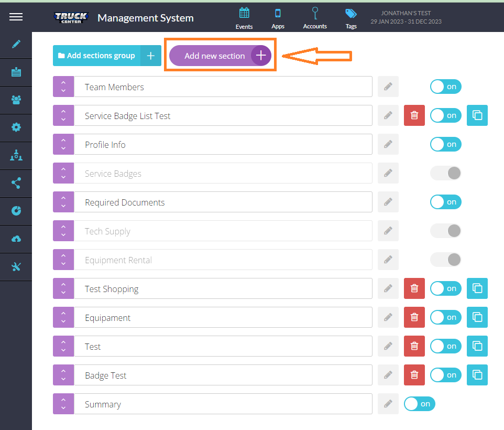The width and height of the screenshot is (504, 430).
Task: Turn off the Summary section toggle
Action: 419,404
